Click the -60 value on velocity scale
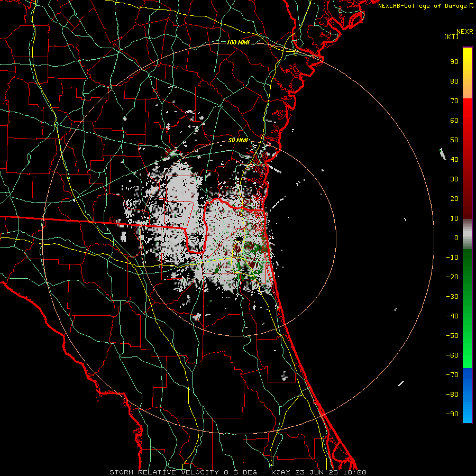The height and width of the screenshot is (476, 476). tap(452, 355)
